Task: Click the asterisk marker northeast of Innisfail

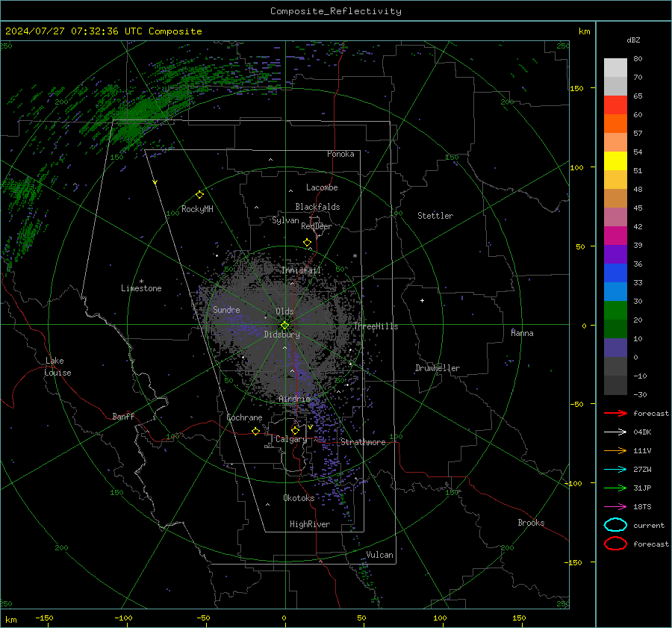Action: click(x=355, y=256)
